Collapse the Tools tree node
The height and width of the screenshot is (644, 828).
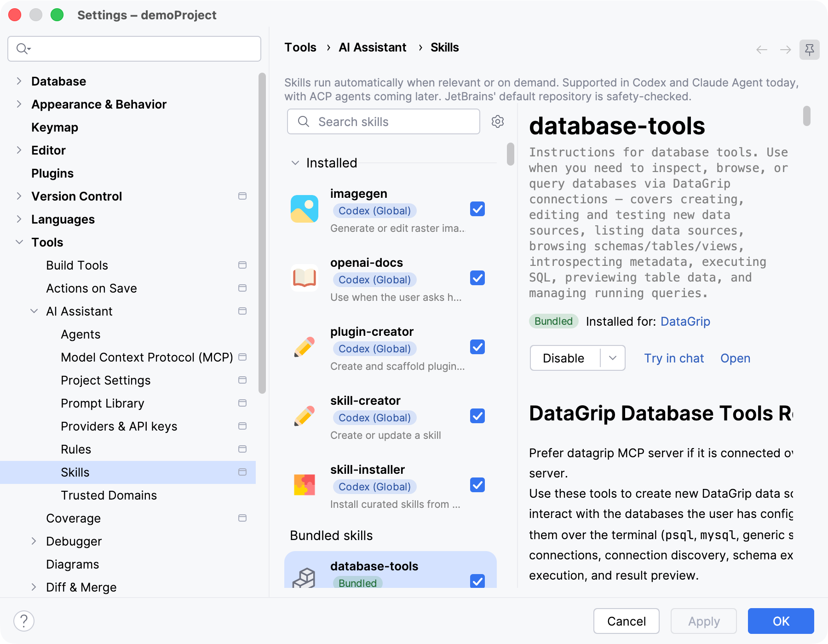[19, 242]
